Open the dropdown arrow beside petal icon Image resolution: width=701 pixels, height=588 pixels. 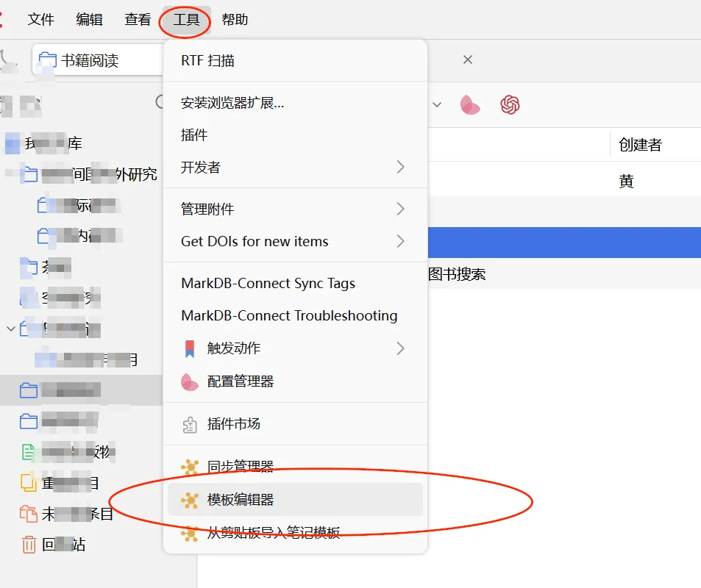coord(437,105)
